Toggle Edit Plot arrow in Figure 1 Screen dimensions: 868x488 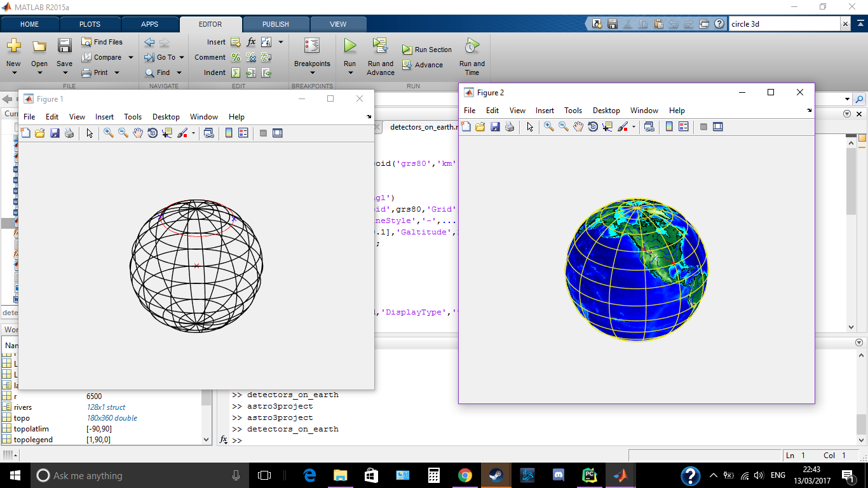click(90, 133)
